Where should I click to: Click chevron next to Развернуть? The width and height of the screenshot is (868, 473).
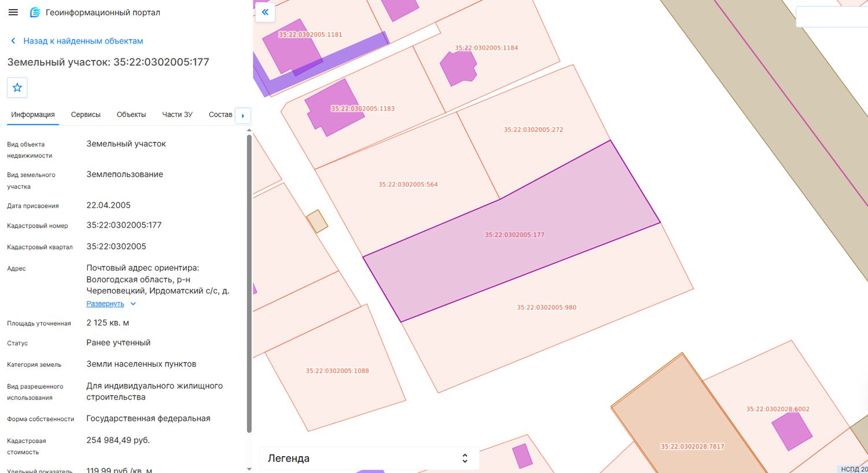pos(133,304)
